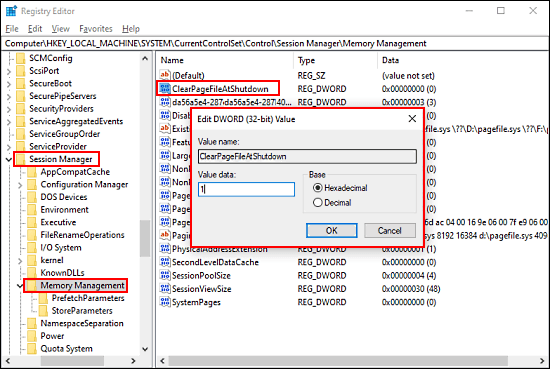
Task: Select the FileRenameOperations tree item
Action: pos(82,235)
